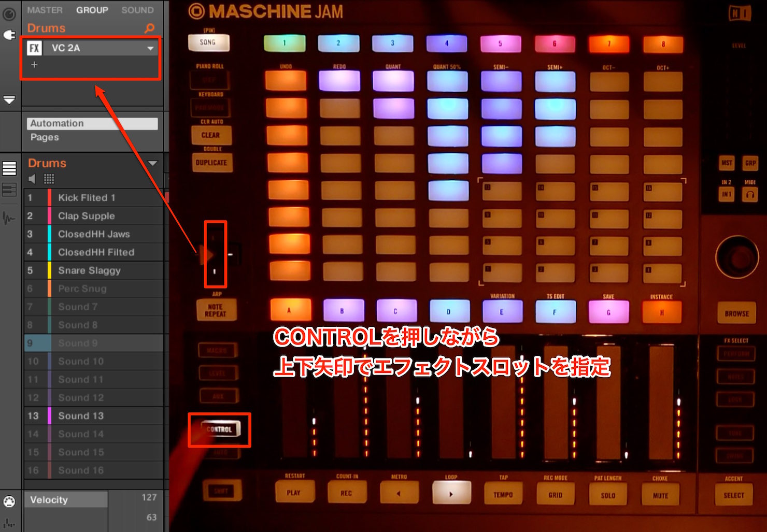Click the lit right arrow transport button
This screenshot has width=767, height=532.
451,493
